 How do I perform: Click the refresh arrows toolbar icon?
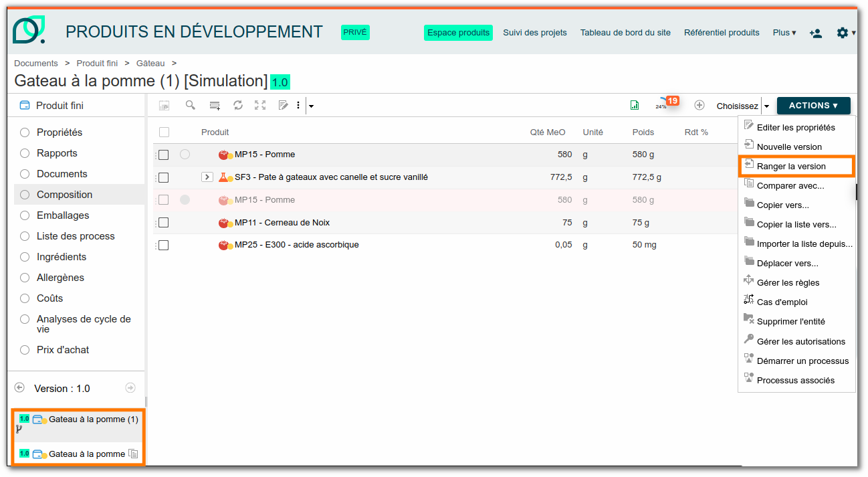(x=237, y=105)
